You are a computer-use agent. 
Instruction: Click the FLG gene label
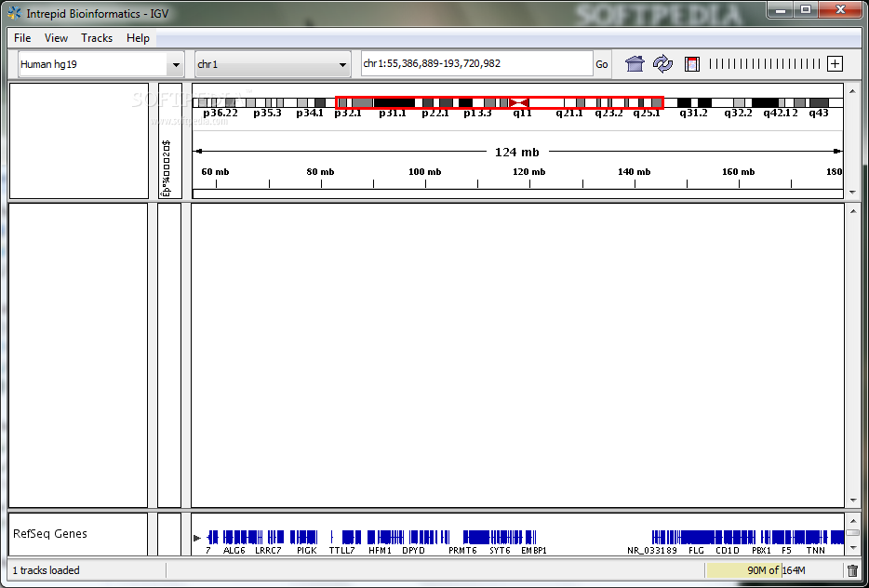click(x=696, y=551)
